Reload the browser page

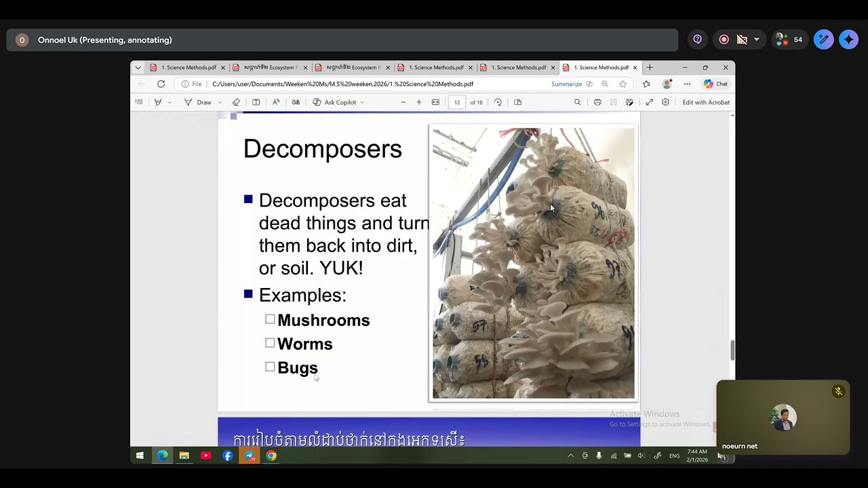pyautogui.click(x=161, y=84)
